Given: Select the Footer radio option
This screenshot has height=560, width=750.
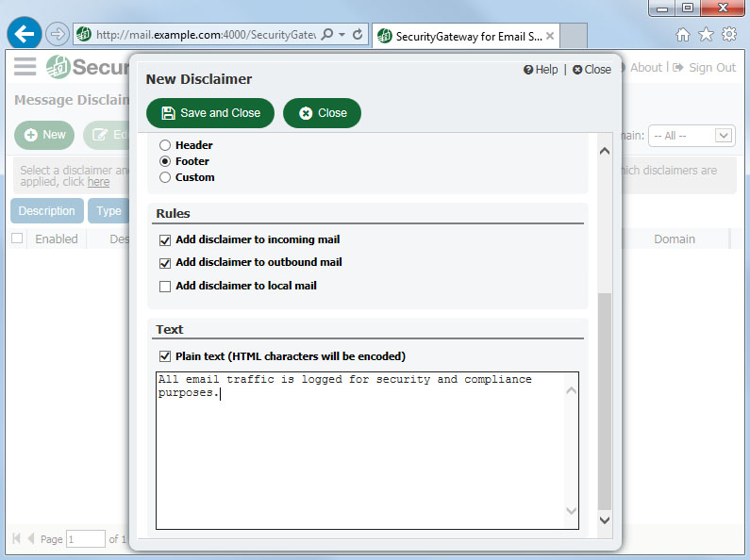Looking at the screenshot, I should click(x=165, y=161).
